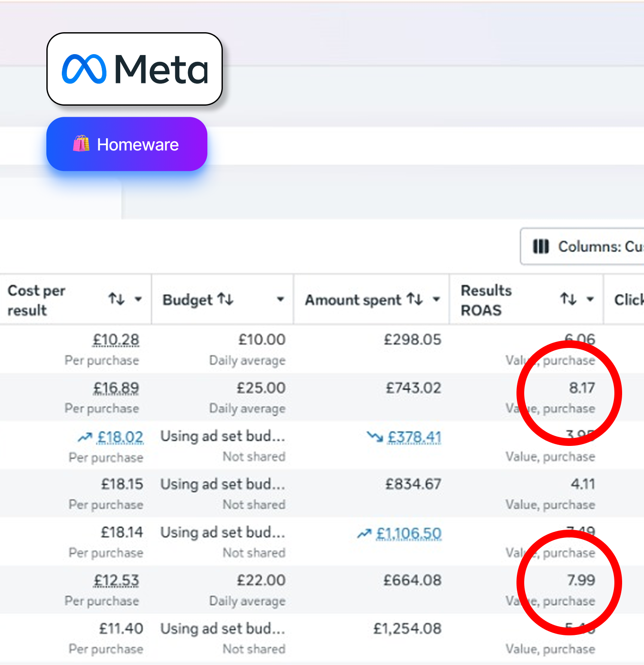Select the £1,254.08 amount spent cell
The height and width of the screenshot is (665, 644).
pyautogui.click(x=407, y=629)
